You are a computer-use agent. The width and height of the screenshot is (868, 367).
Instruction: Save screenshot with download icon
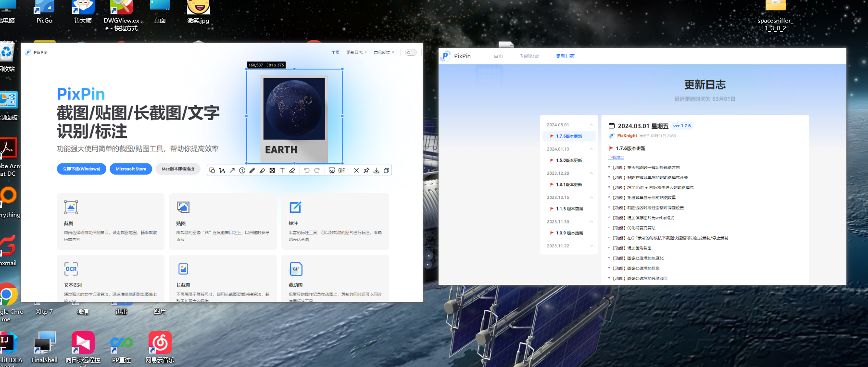pos(377,171)
